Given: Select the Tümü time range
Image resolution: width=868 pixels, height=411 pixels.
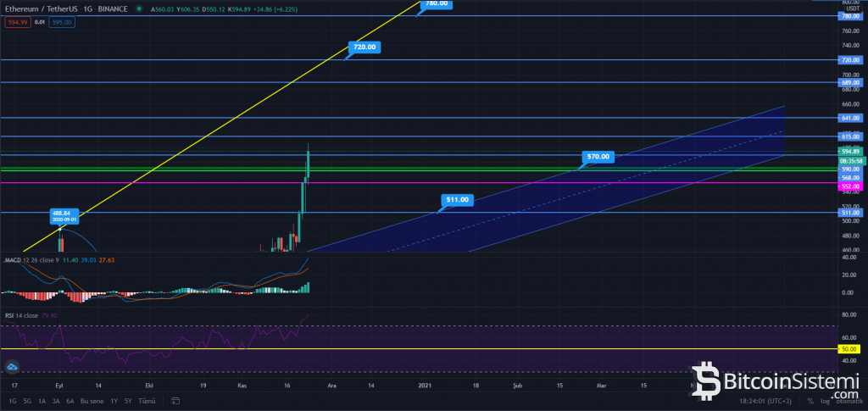Looking at the screenshot, I should (x=147, y=400).
